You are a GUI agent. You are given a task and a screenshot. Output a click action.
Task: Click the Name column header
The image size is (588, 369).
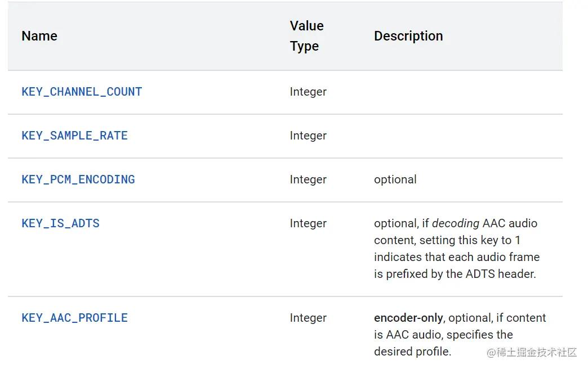(x=39, y=36)
